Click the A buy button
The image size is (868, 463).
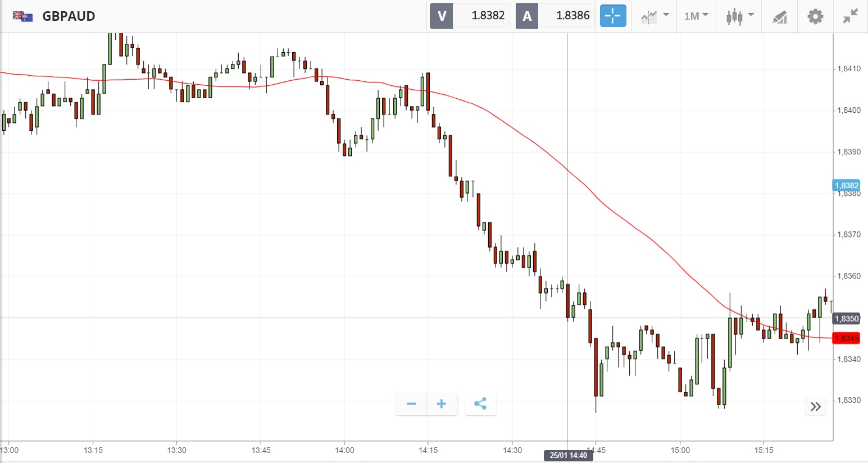coord(527,16)
